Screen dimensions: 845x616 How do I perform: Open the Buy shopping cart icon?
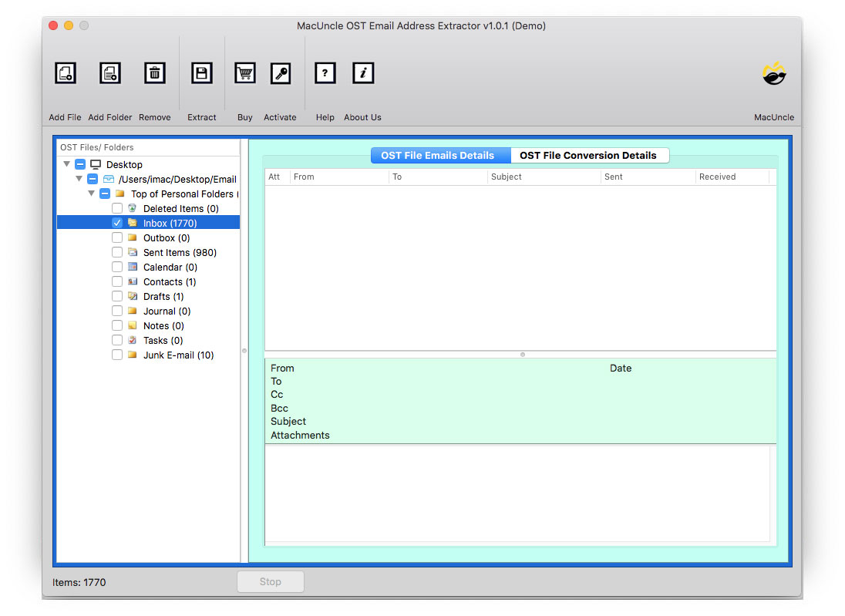click(245, 73)
